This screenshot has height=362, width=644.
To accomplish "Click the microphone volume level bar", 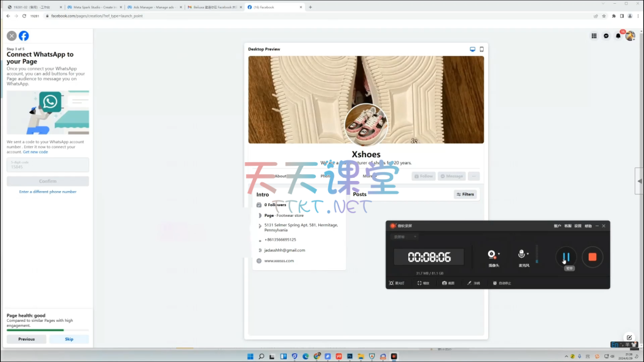I will pyautogui.click(x=536, y=254).
